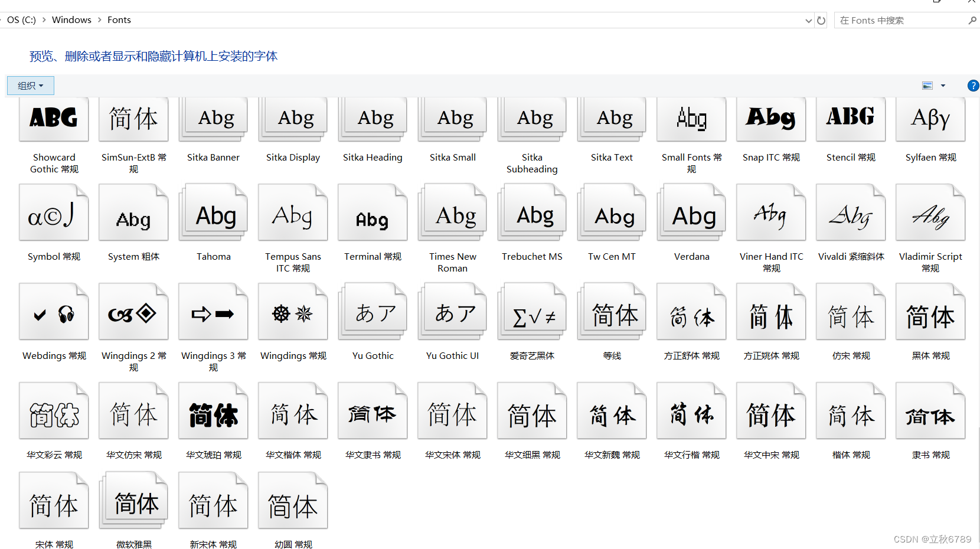Select the 新宋体 font icon
Image resolution: width=980 pixels, height=549 pixels.
tap(213, 501)
